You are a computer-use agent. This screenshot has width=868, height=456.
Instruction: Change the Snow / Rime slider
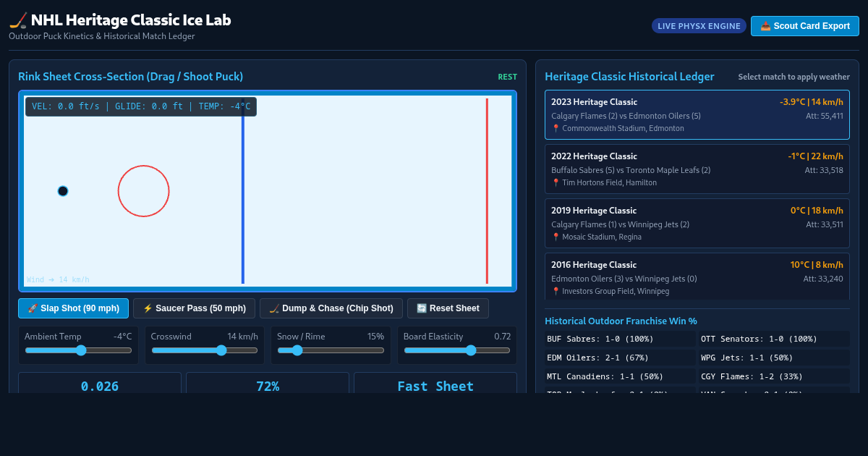331,350
